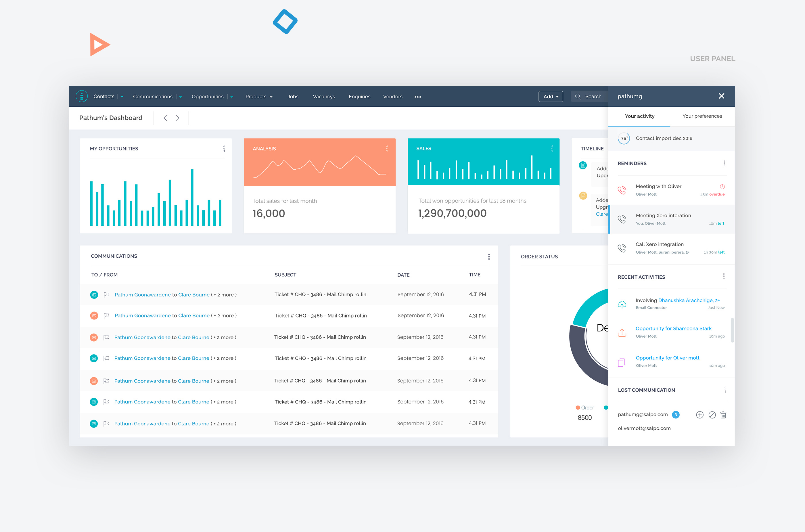Open the Vendors menu item
Image resolution: width=805 pixels, height=532 pixels.
pyautogui.click(x=392, y=97)
